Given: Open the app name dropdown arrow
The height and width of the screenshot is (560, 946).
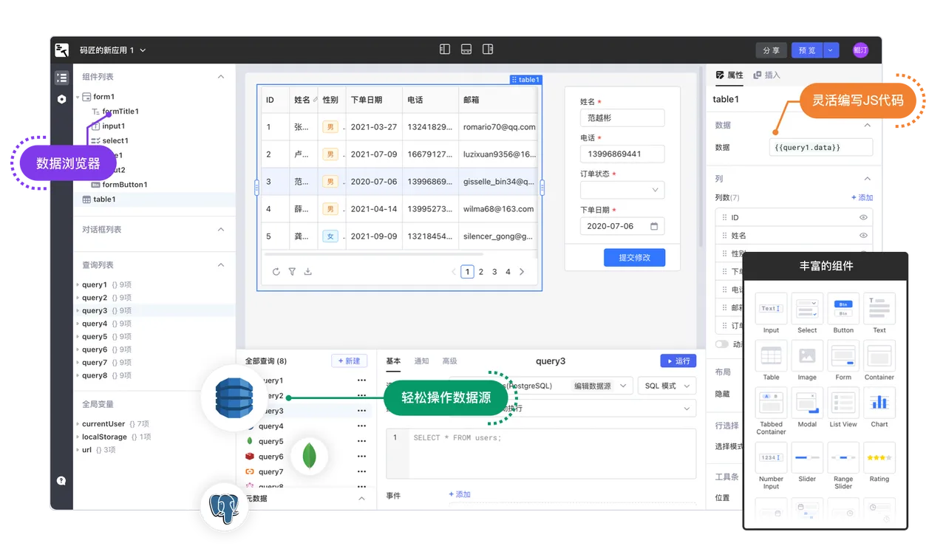Looking at the screenshot, I should 143,51.
